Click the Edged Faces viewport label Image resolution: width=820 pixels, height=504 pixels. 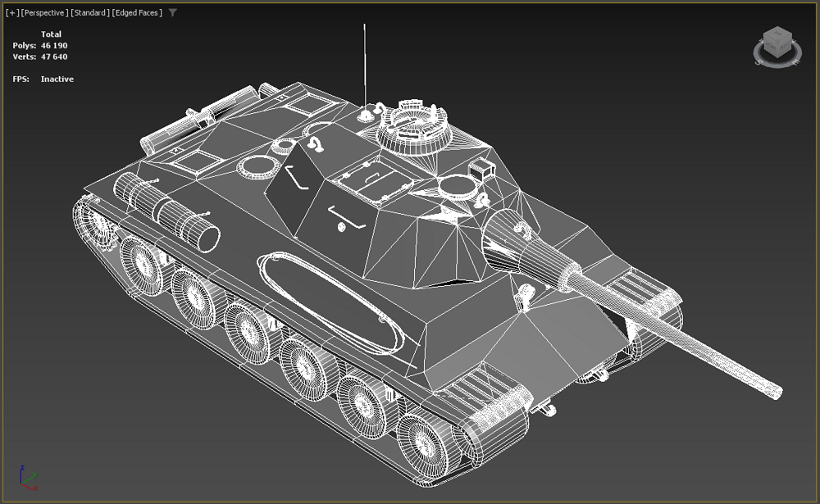tap(137, 13)
